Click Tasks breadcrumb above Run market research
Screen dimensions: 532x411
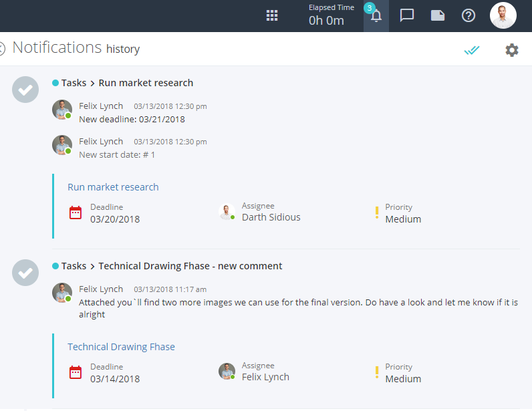(74, 83)
